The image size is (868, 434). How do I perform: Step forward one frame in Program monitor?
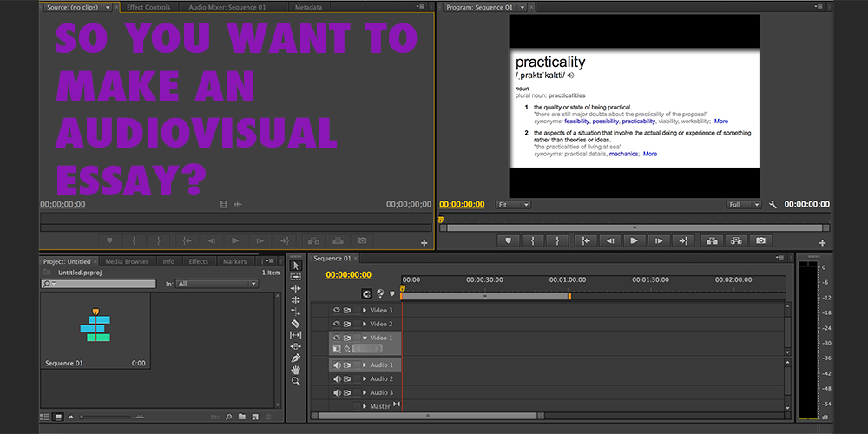point(659,240)
